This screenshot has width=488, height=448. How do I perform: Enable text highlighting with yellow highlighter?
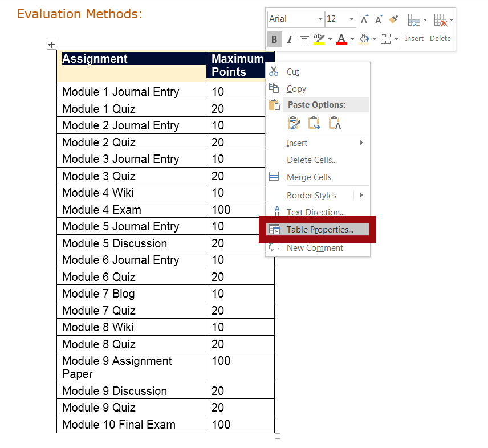click(319, 39)
